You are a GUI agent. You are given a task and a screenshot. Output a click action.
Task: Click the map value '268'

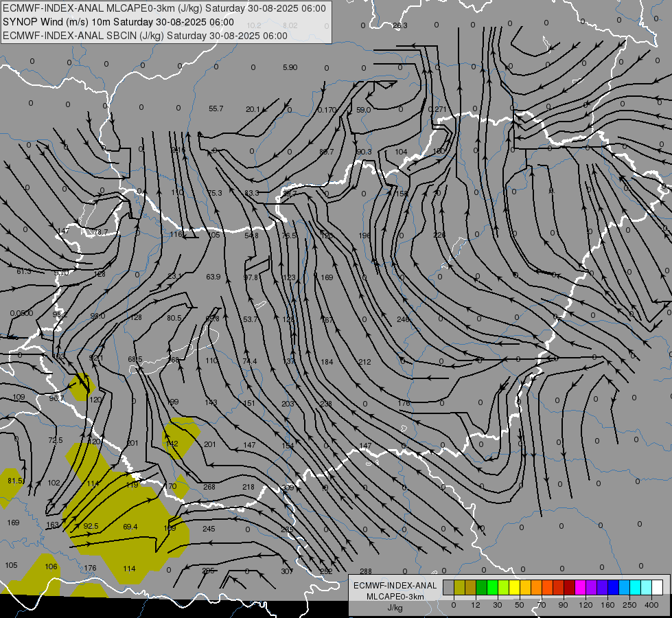209,487
